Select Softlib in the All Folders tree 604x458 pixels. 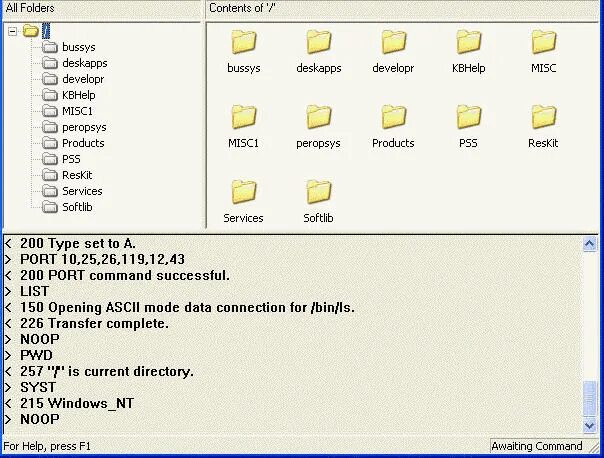[77, 207]
